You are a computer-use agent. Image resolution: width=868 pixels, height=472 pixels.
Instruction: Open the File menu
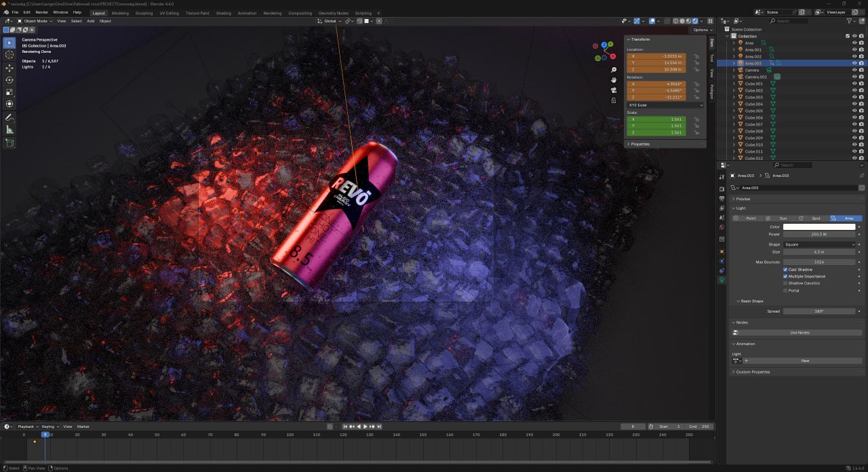pos(15,12)
